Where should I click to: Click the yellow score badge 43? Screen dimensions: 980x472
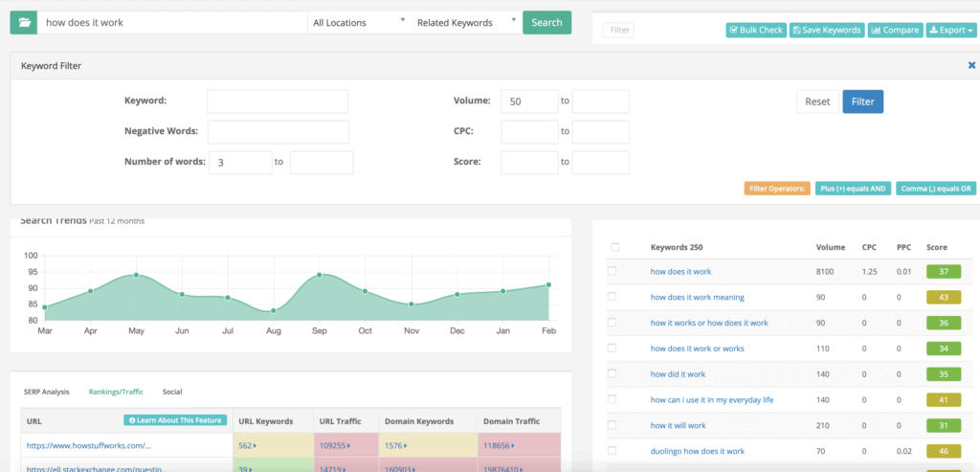click(x=944, y=297)
